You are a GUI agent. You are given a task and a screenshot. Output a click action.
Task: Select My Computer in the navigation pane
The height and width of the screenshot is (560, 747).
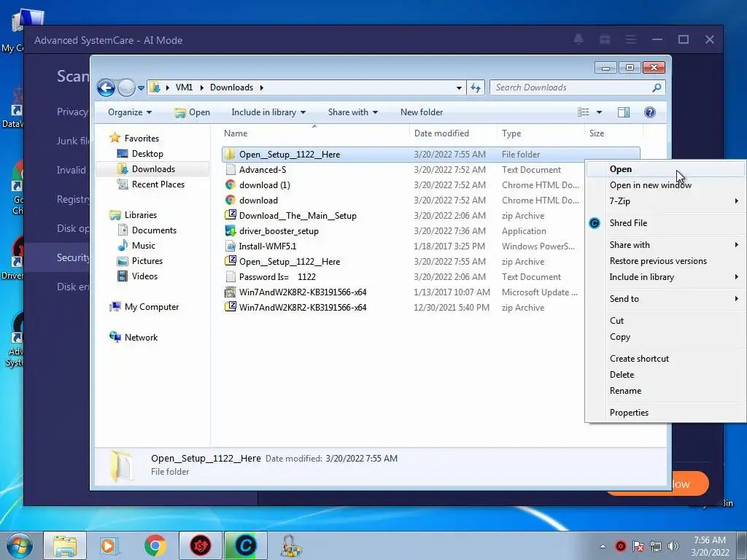[152, 307]
